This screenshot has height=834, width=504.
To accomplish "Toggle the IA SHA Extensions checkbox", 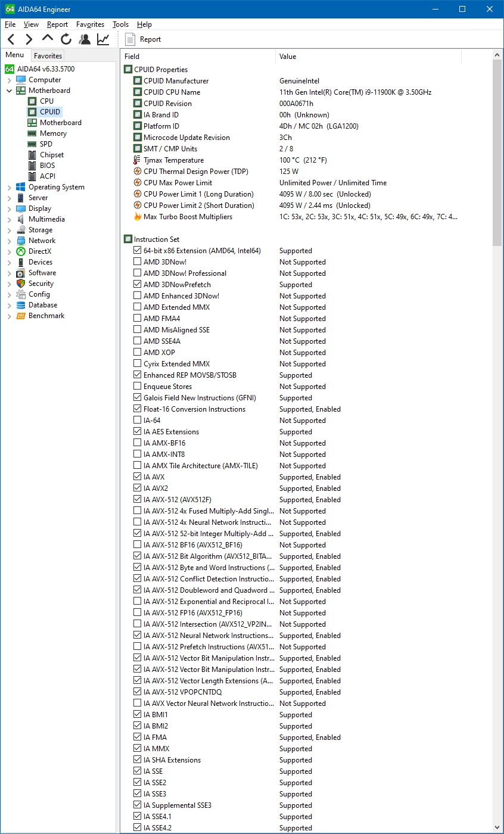I will pos(138,760).
